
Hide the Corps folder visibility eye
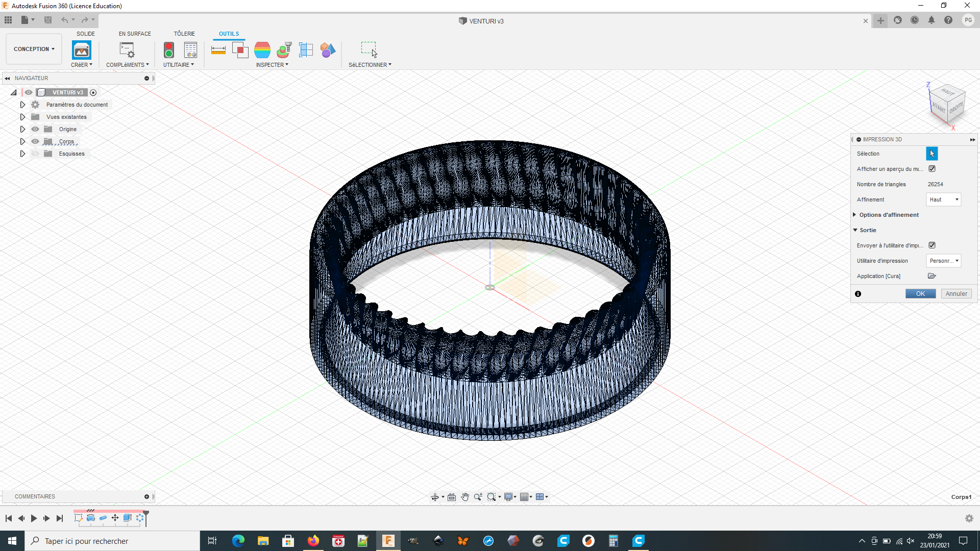[35, 141]
